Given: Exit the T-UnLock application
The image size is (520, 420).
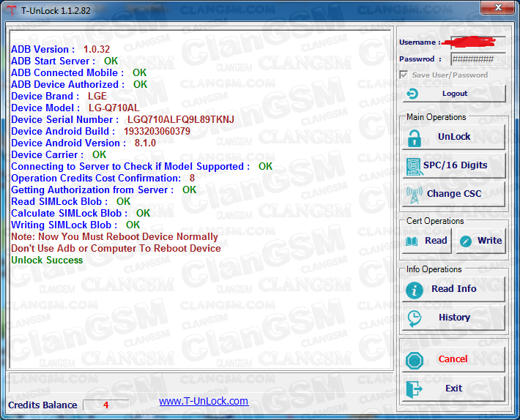Looking at the screenshot, I should (x=453, y=389).
